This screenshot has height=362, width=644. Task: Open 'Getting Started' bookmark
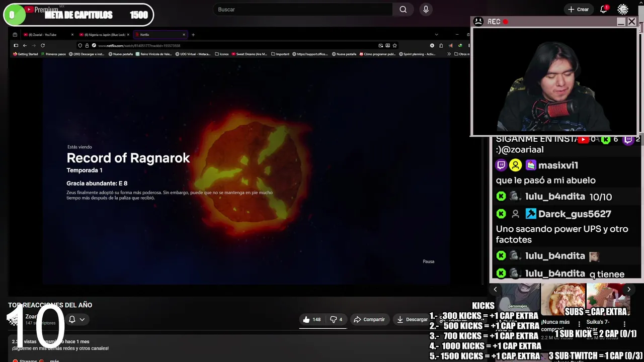point(25,54)
